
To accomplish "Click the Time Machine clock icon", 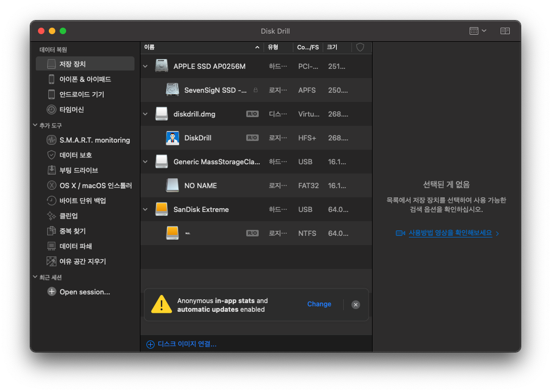I will click(52, 110).
